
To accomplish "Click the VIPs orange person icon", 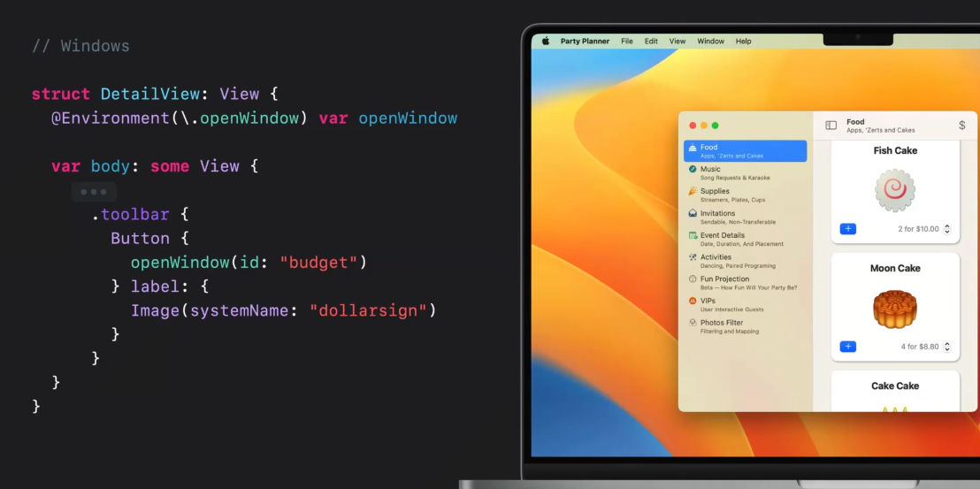I will coord(693,301).
